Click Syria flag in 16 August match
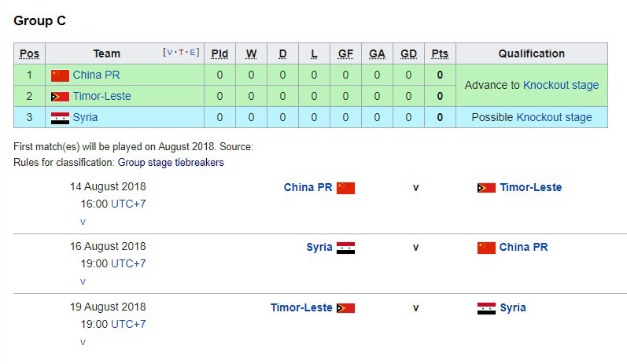This screenshot has width=627, height=364. 345,248
